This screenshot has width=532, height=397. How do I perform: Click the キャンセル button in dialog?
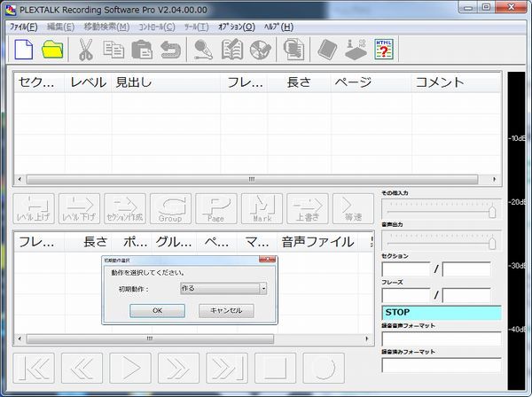point(226,311)
